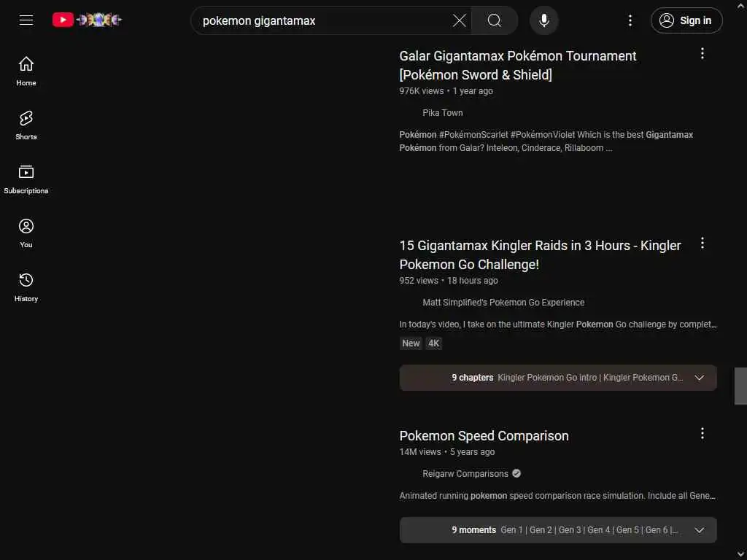The image size is (747, 560).
Task: Clear the search box text
Action: point(460,20)
